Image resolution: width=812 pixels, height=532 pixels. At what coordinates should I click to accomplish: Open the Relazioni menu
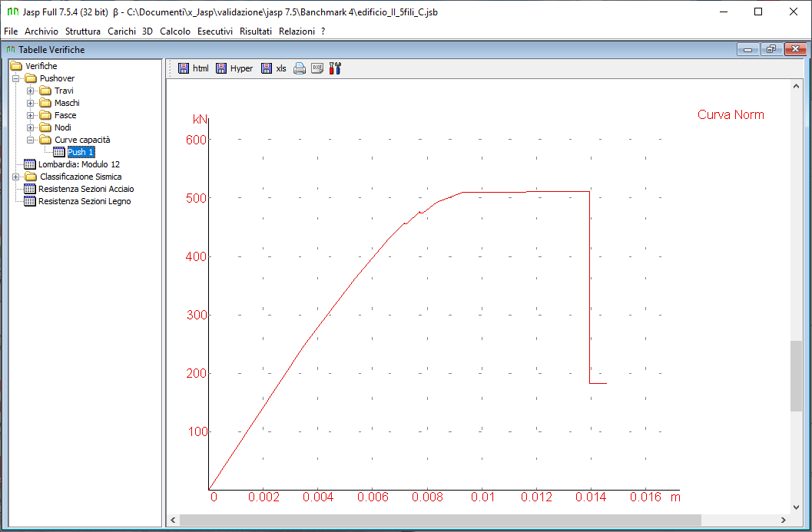coord(297,31)
